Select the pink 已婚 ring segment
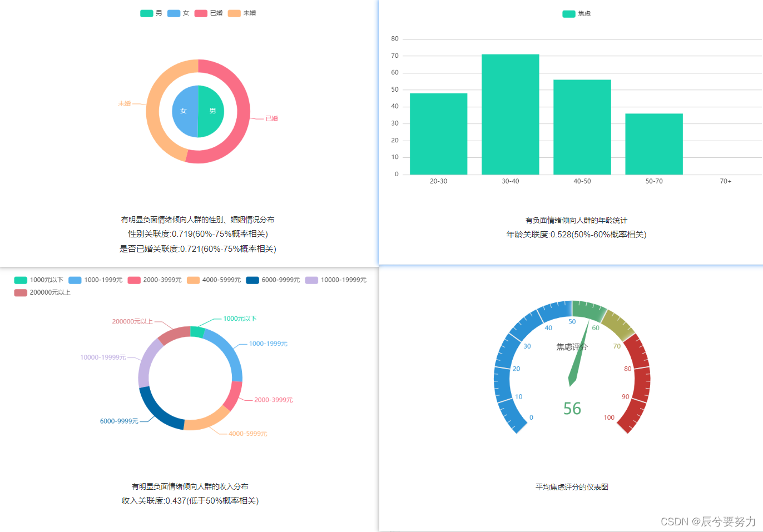The image size is (763, 532). (243, 111)
